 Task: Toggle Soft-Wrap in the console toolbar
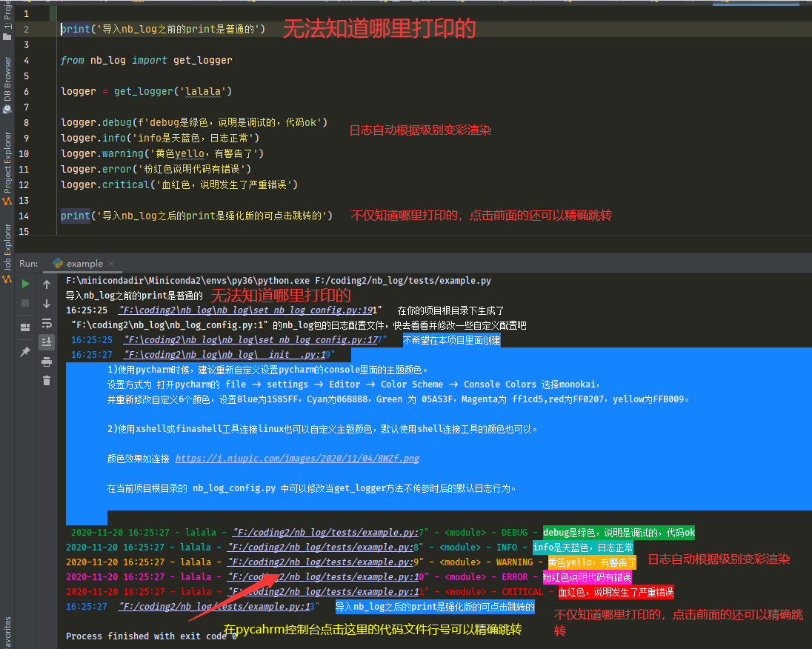click(x=47, y=323)
